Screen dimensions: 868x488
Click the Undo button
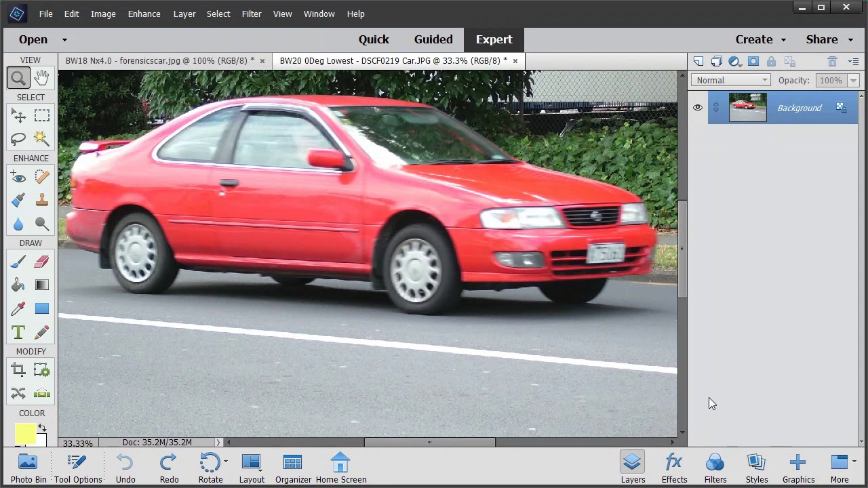(125, 468)
